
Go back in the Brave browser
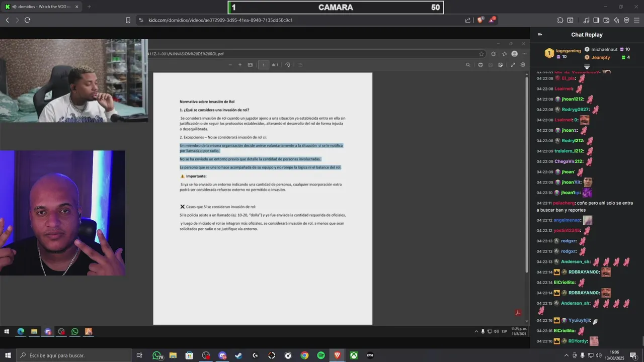[x=7, y=20]
